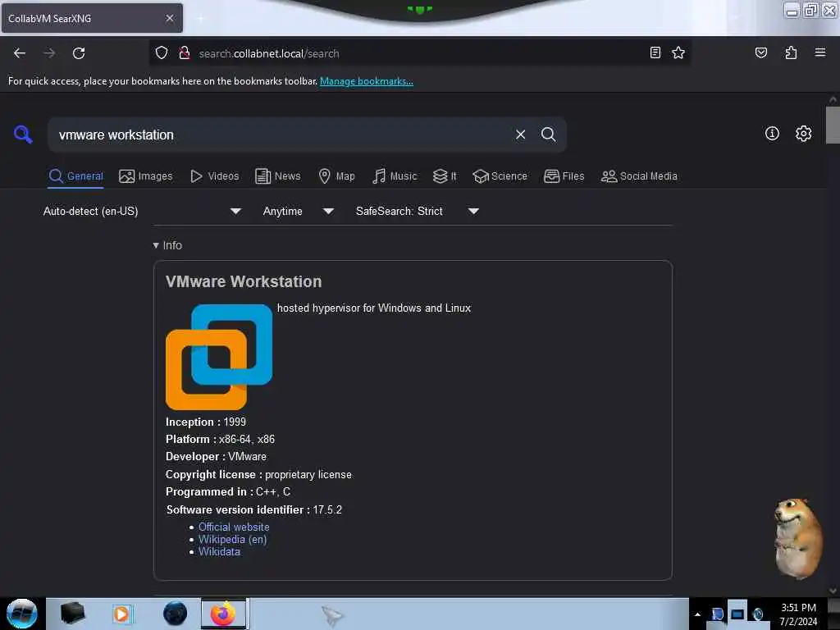The height and width of the screenshot is (630, 840).
Task: Open the Extensions puzzle icon
Action: [791, 52]
